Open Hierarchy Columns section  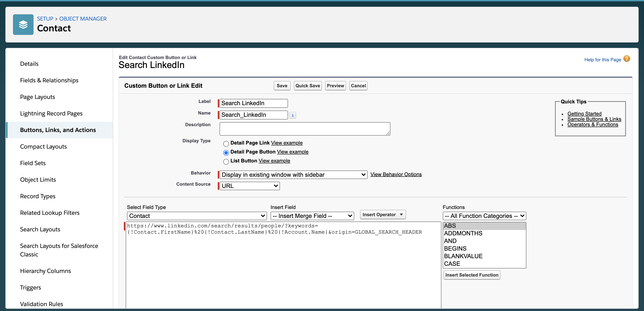pos(45,271)
